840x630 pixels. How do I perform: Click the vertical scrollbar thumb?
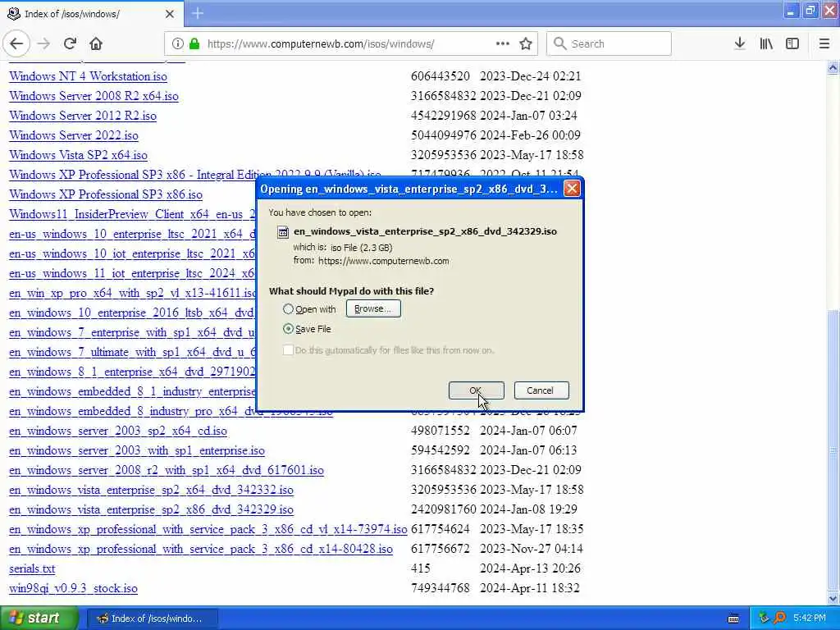click(833, 450)
